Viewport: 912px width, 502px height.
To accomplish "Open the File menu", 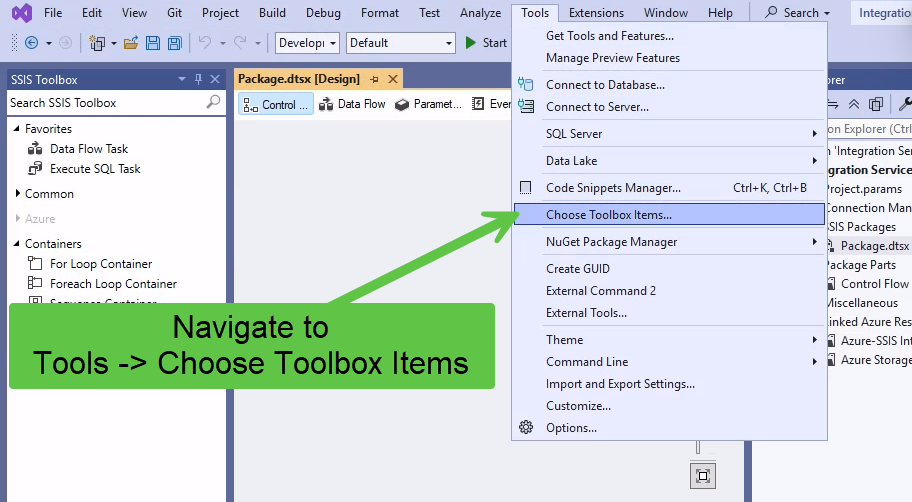I will [53, 13].
